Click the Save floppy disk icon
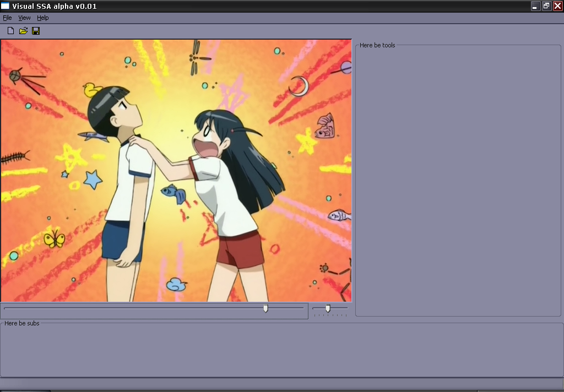This screenshot has width=564, height=392. (x=36, y=31)
